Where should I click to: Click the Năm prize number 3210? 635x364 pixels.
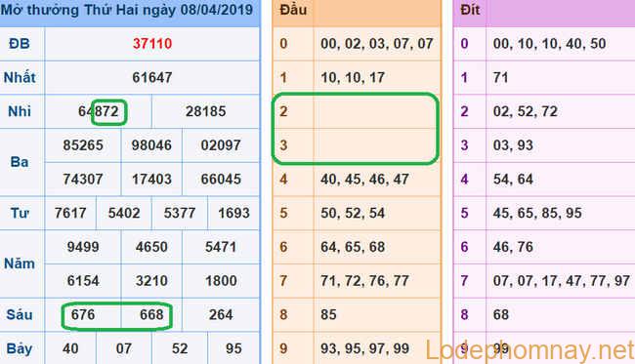151,281
